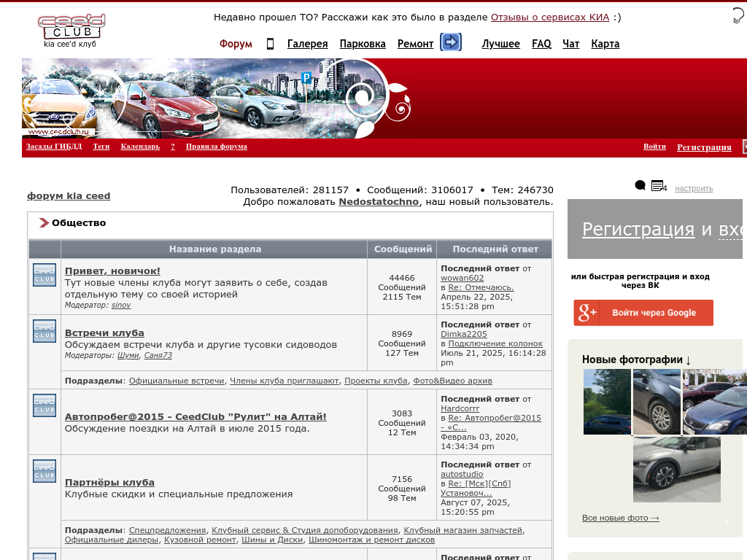Click Войти in the red bar
This screenshot has height=560, width=747.
(654, 147)
